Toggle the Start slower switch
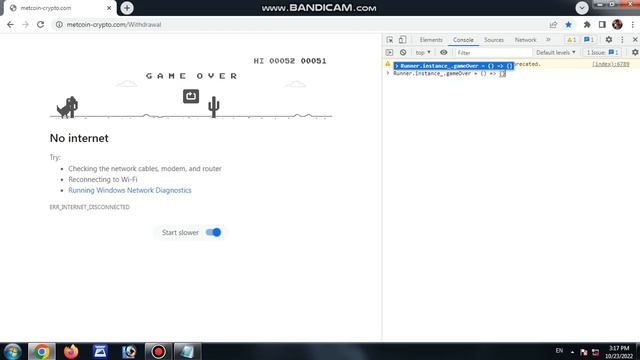 [213, 232]
